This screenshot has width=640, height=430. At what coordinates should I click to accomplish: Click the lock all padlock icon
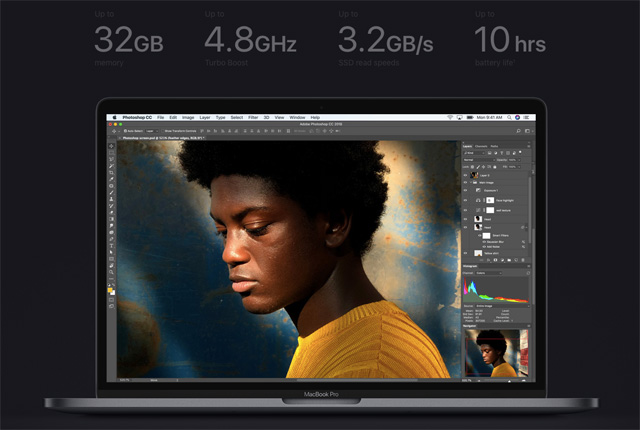(495, 167)
